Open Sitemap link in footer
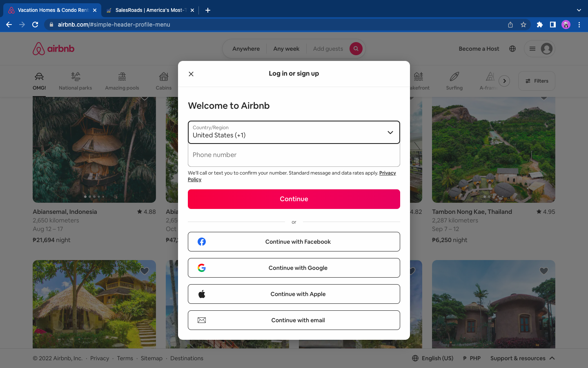Viewport: 588px width, 368px height. [151, 358]
